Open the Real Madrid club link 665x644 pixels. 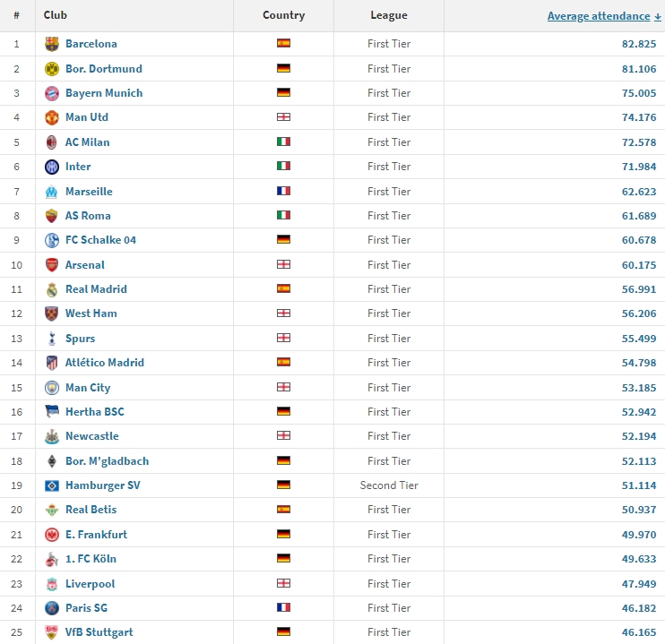[96, 289]
